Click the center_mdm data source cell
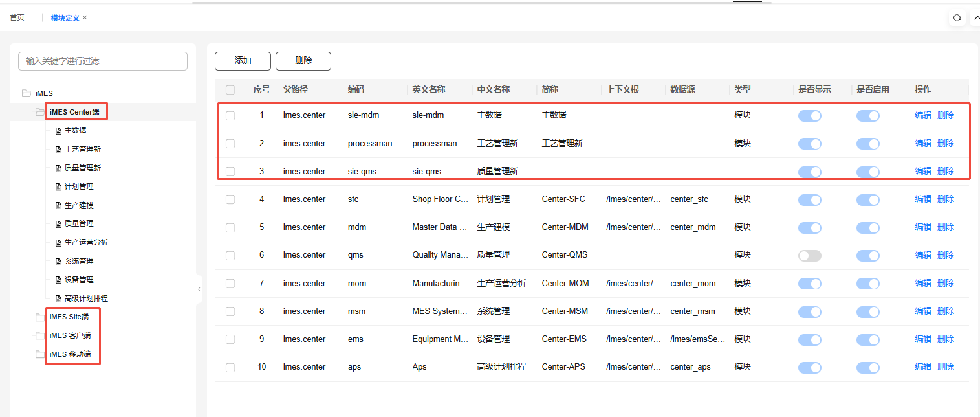 coord(693,227)
